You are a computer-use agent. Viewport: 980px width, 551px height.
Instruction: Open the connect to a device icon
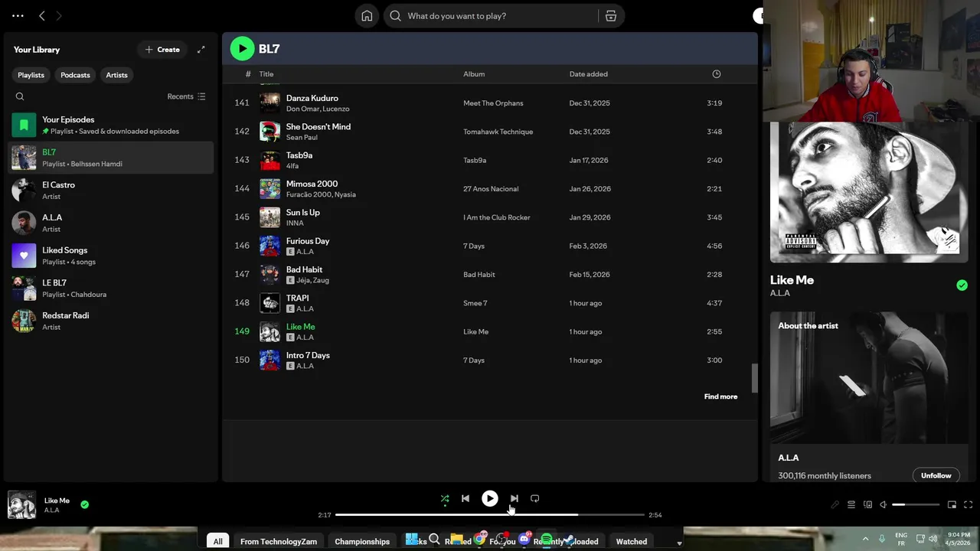tap(867, 504)
